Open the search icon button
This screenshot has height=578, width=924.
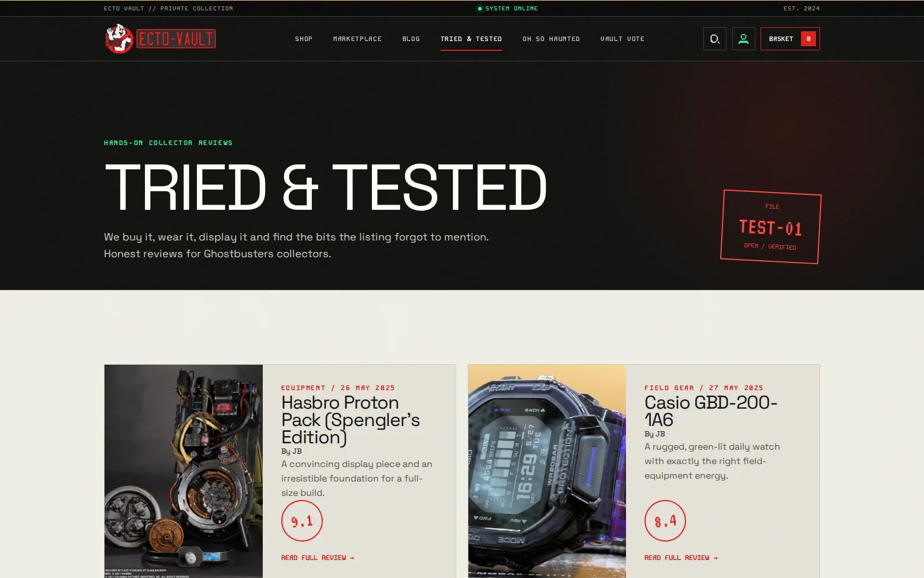tap(715, 39)
